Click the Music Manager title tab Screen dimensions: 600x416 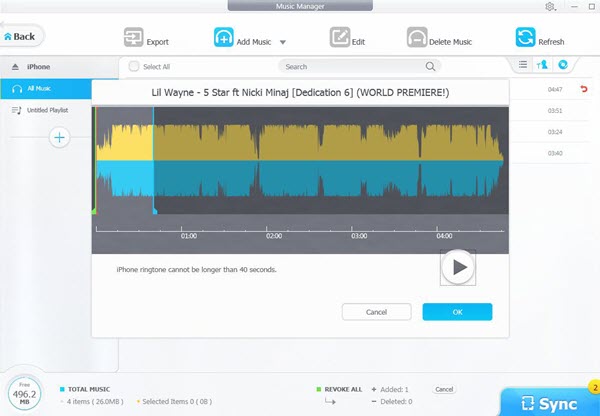coord(300,6)
